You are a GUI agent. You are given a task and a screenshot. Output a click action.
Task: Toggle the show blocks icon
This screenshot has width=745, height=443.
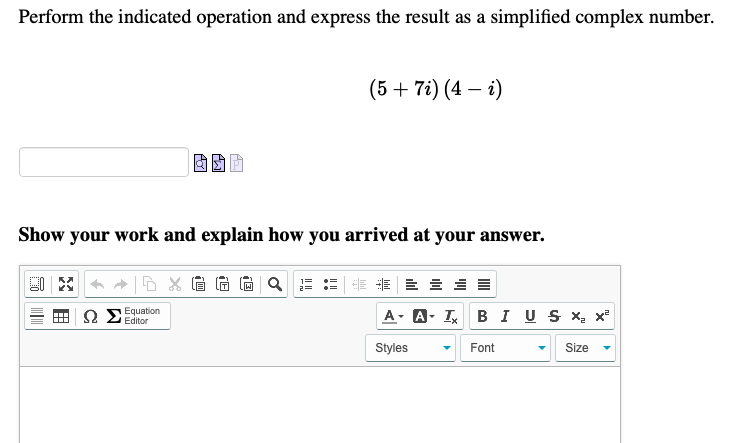37,284
